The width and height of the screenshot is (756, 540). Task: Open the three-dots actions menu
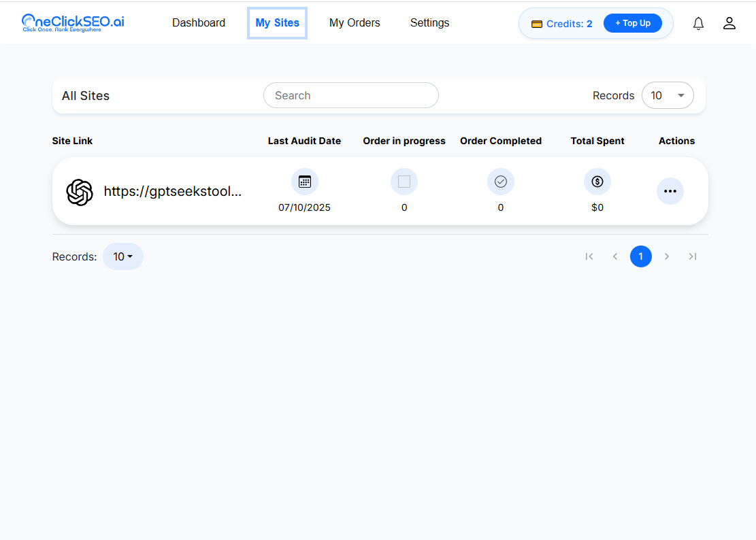[x=670, y=191]
